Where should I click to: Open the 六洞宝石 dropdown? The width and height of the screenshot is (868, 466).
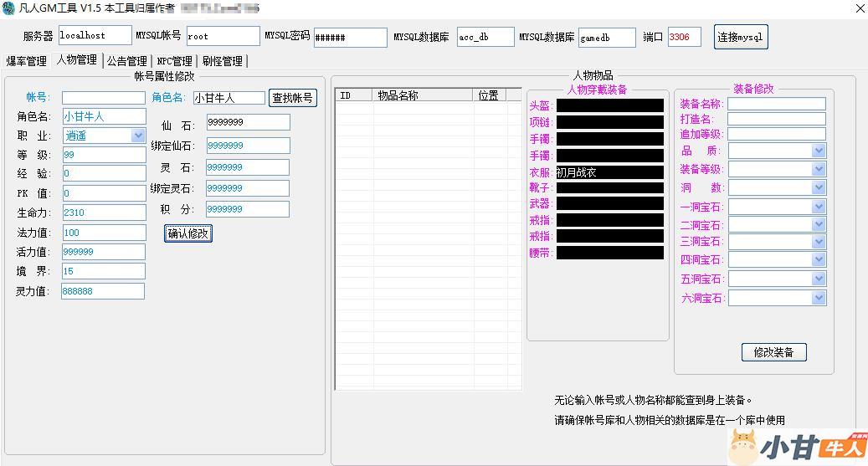818,298
